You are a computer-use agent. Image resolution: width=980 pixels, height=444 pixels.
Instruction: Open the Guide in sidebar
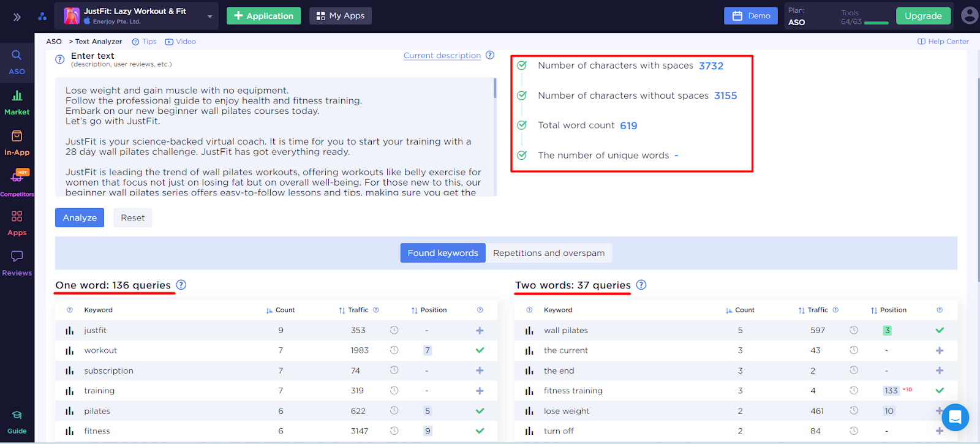pos(17,423)
